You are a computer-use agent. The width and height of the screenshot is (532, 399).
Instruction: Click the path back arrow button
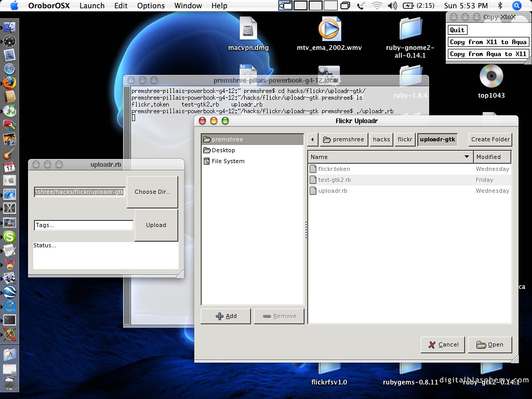coord(312,139)
